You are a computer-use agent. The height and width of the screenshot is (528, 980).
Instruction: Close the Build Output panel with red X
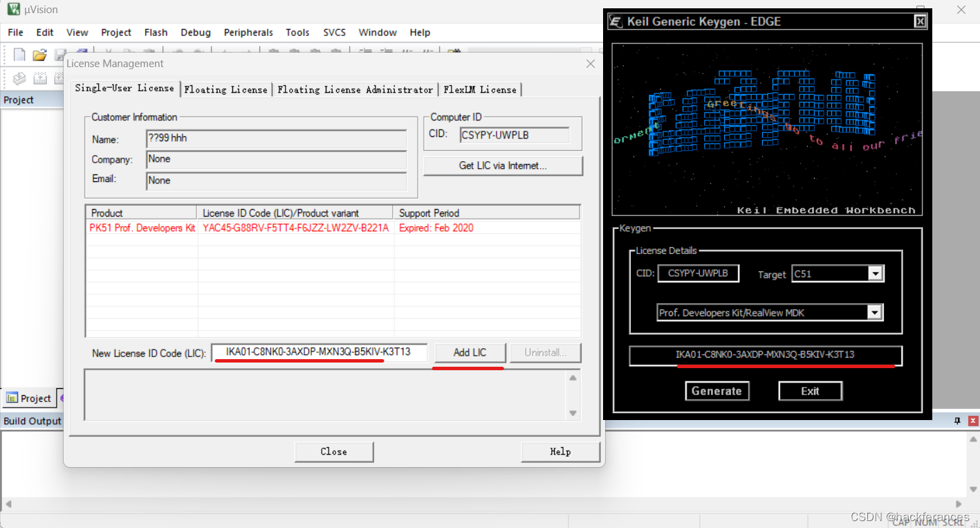point(973,421)
